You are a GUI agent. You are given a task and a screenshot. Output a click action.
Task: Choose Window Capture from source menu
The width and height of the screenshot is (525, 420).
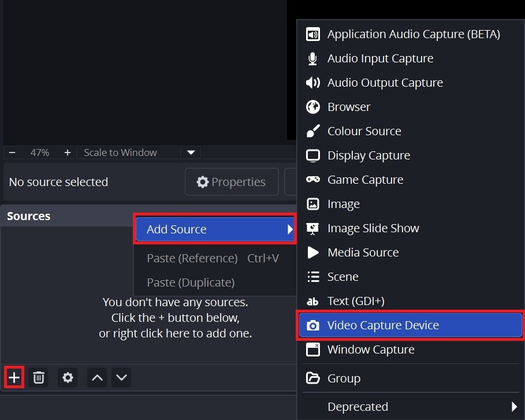[x=371, y=350]
